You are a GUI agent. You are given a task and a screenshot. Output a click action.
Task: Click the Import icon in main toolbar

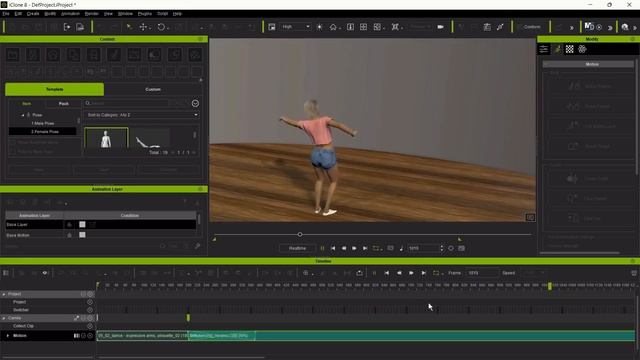pos(67,27)
